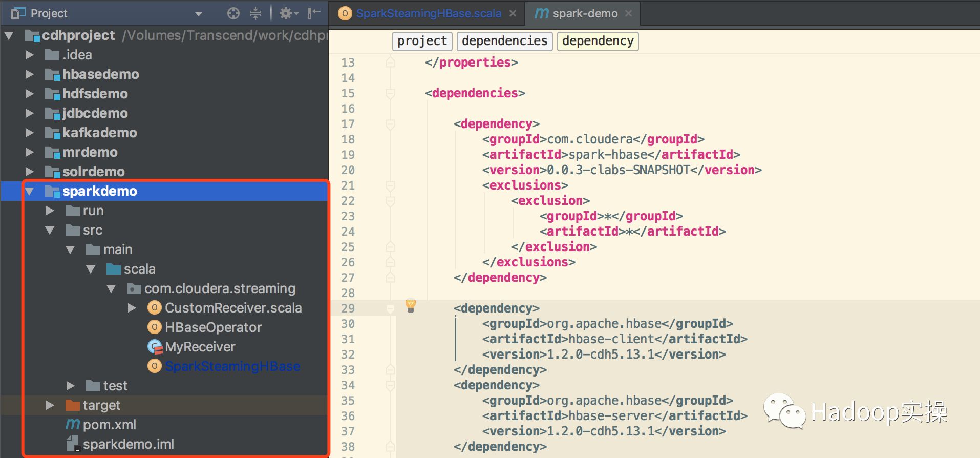Switch to the SparkSteamingHBase.scala tab
The image size is (980, 458).
tap(429, 13)
